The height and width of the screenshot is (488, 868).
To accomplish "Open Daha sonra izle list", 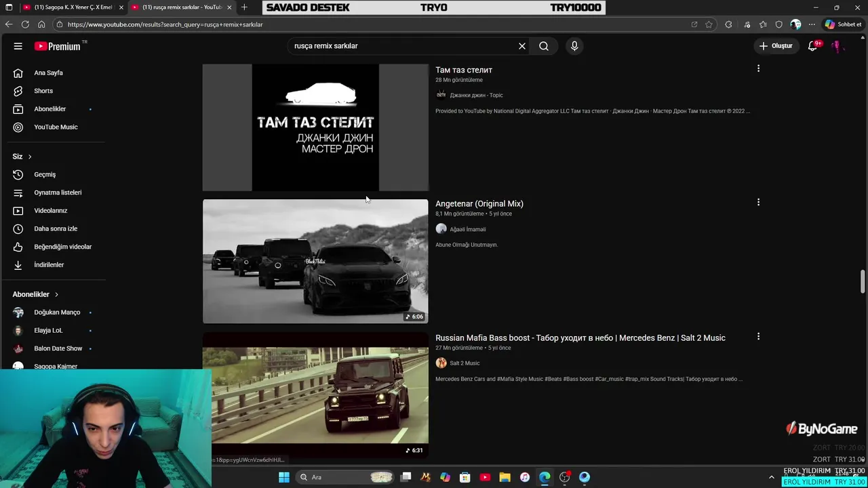I will click(x=57, y=228).
